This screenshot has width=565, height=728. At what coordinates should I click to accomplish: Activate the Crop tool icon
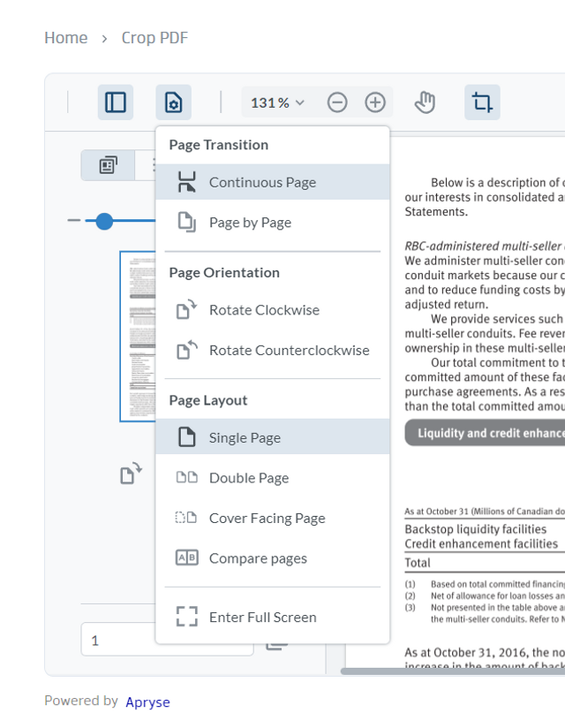pyautogui.click(x=482, y=102)
